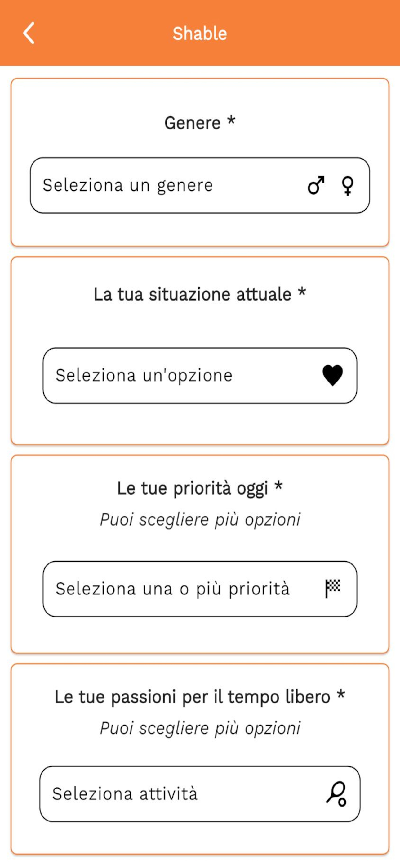The width and height of the screenshot is (400, 868).
Task: Tap the passioni card below the activity field
Action: (x=200, y=837)
